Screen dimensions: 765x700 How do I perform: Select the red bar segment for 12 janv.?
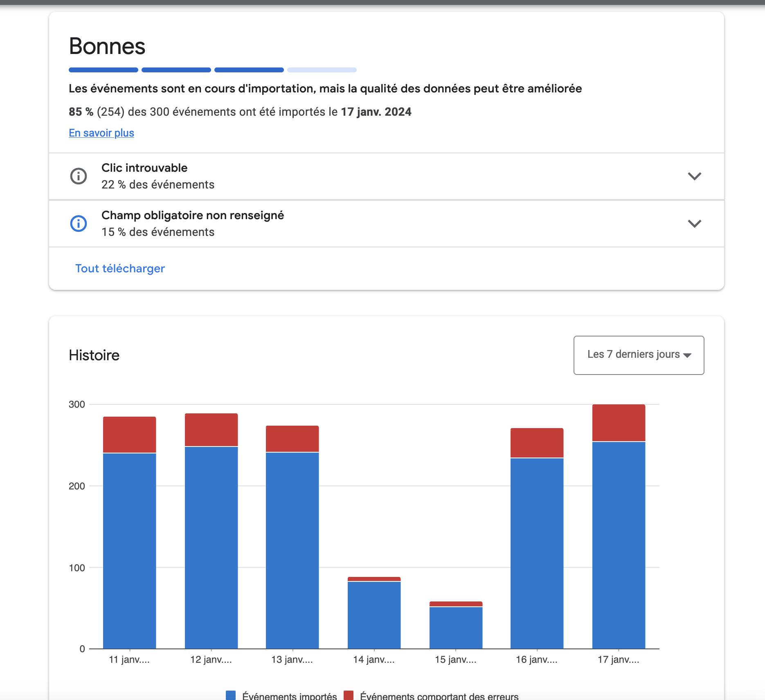(211, 430)
